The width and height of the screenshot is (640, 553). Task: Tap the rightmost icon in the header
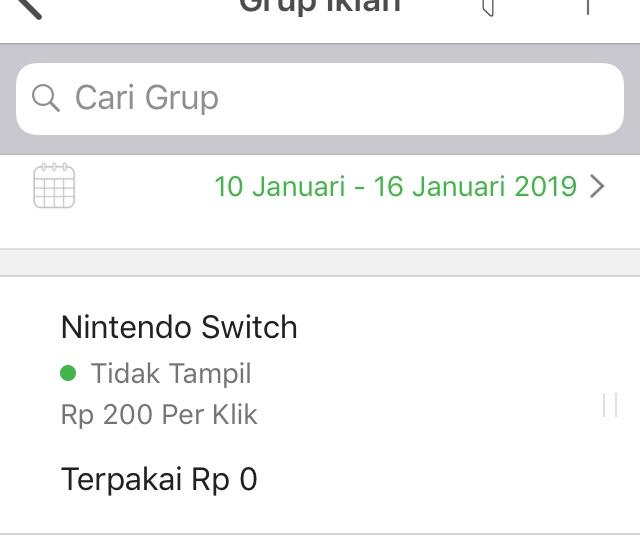[588, 8]
